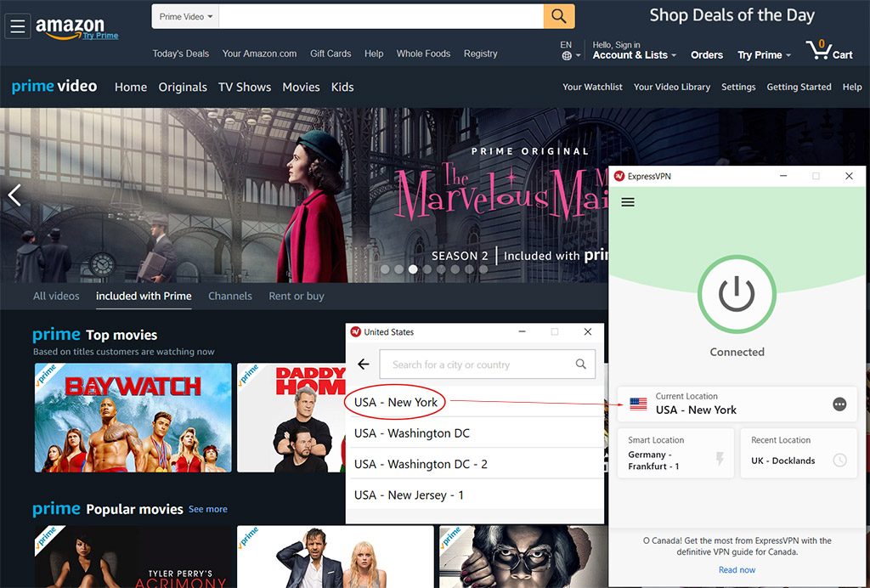The height and width of the screenshot is (588, 870).
Task: Open the Kids section
Action: 342,87
